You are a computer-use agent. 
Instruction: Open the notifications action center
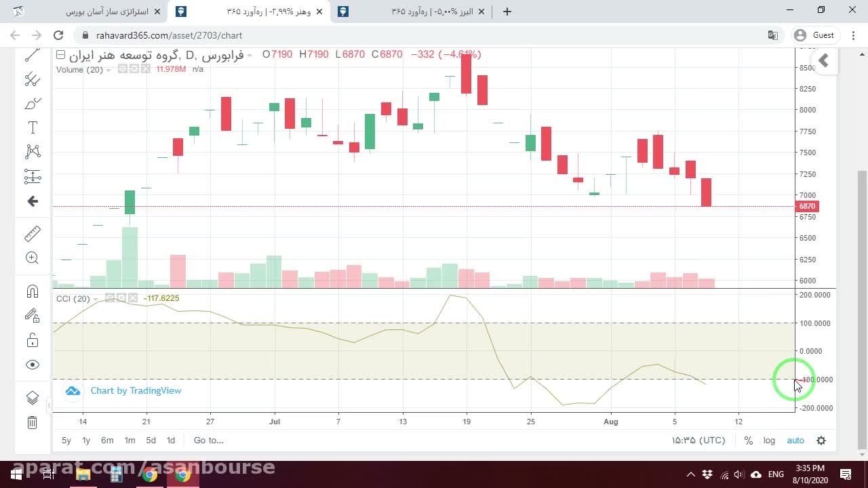pyautogui.click(x=846, y=474)
